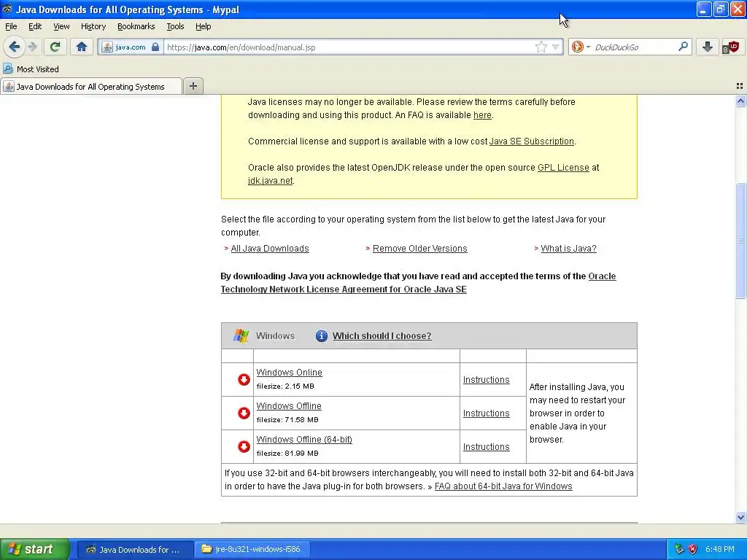Open the Which should I choose? link
The height and width of the screenshot is (560, 747).
(382, 335)
